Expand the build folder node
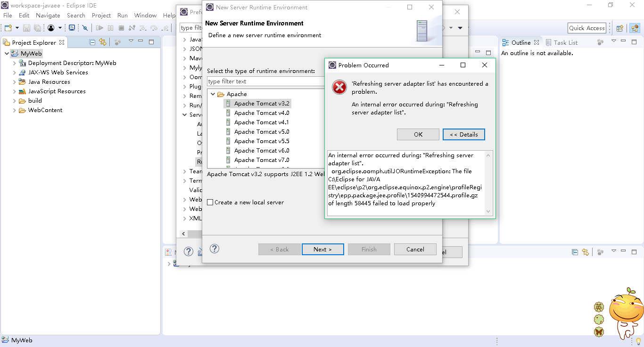 point(15,100)
